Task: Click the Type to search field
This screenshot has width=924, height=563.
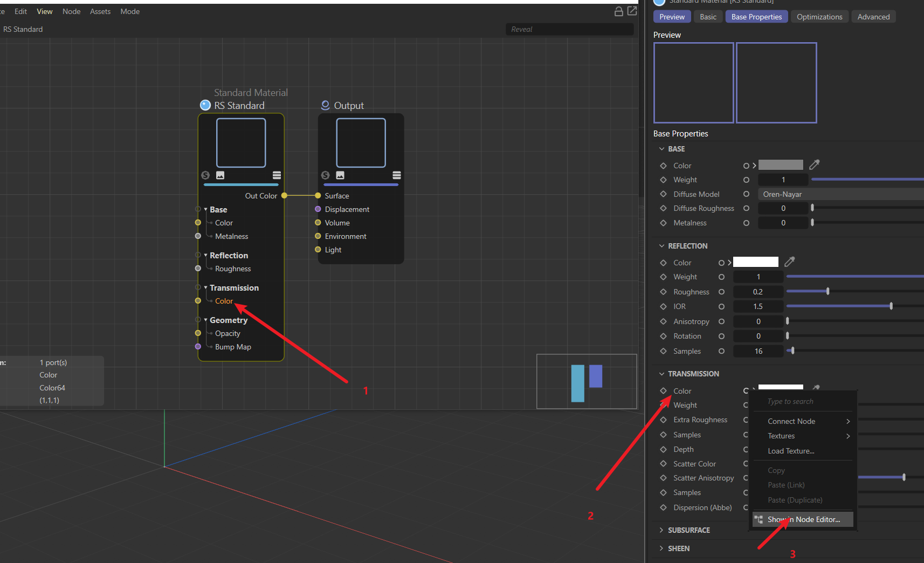Action: [803, 401]
